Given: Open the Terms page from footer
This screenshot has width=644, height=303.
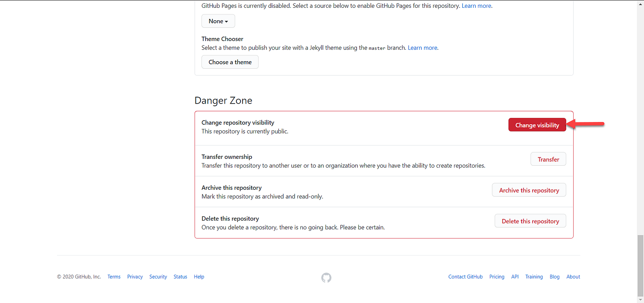Looking at the screenshot, I should 114,276.
